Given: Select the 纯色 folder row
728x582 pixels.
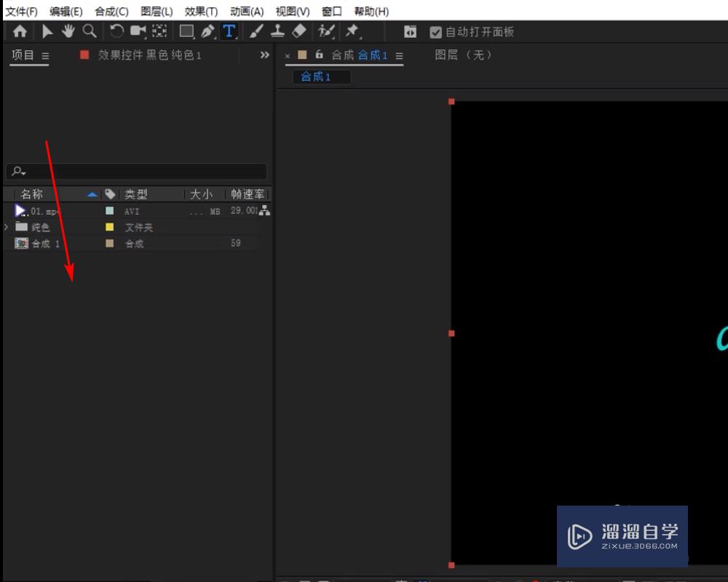Looking at the screenshot, I should (x=131, y=227).
